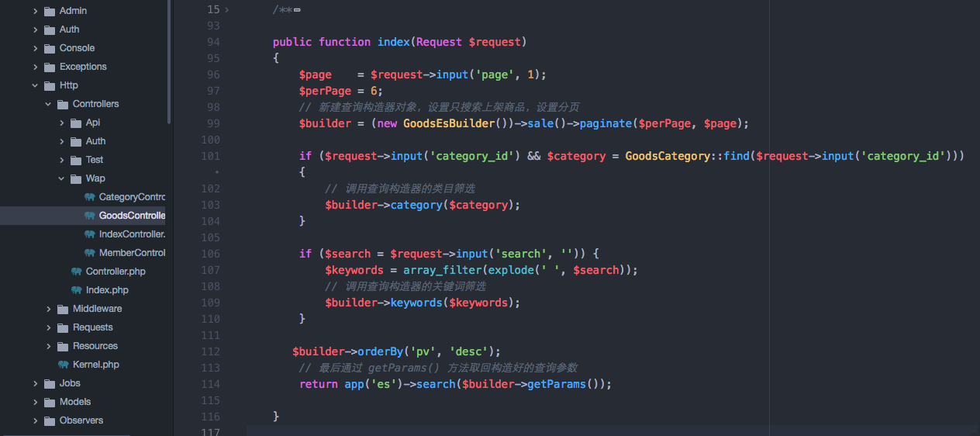
Task: Unfold the collapsed docblock arrow at line 15
Action: [x=226, y=10]
